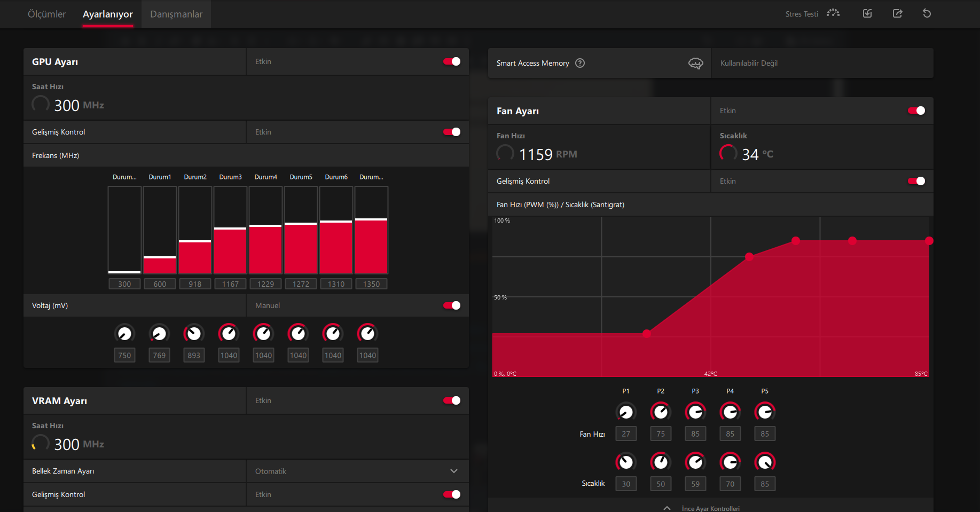Open Smart Access Memory help question icon
This screenshot has height=512, width=980.
tap(580, 63)
